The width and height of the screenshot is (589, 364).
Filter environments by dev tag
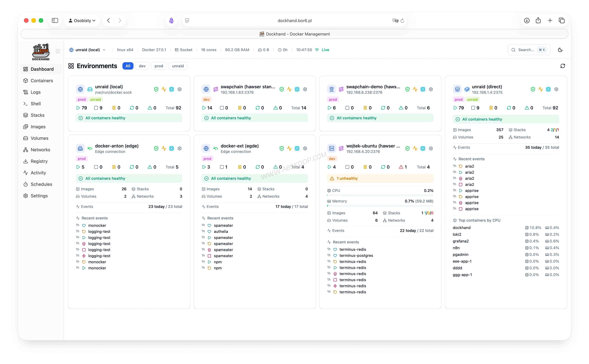point(142,66)
